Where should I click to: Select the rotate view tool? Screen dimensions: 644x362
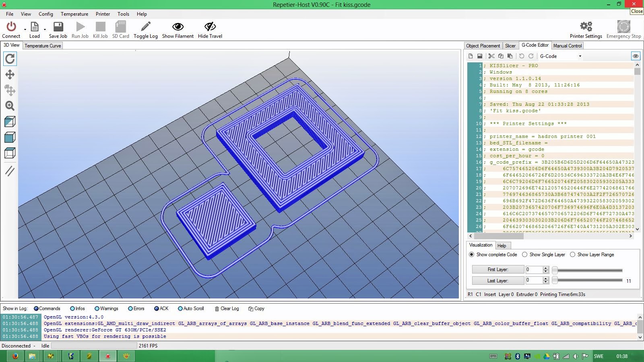pos(10,59)
